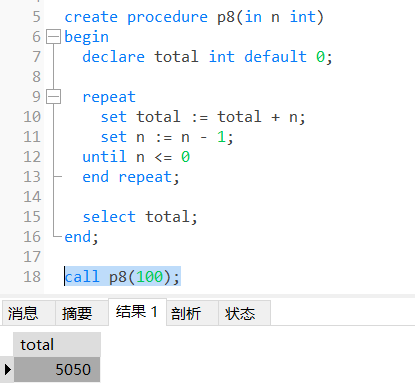The height and width of the screenshot is (385, 415).
Task: Click the highlighted call p8(100); statement
Action: pos(122,277)
